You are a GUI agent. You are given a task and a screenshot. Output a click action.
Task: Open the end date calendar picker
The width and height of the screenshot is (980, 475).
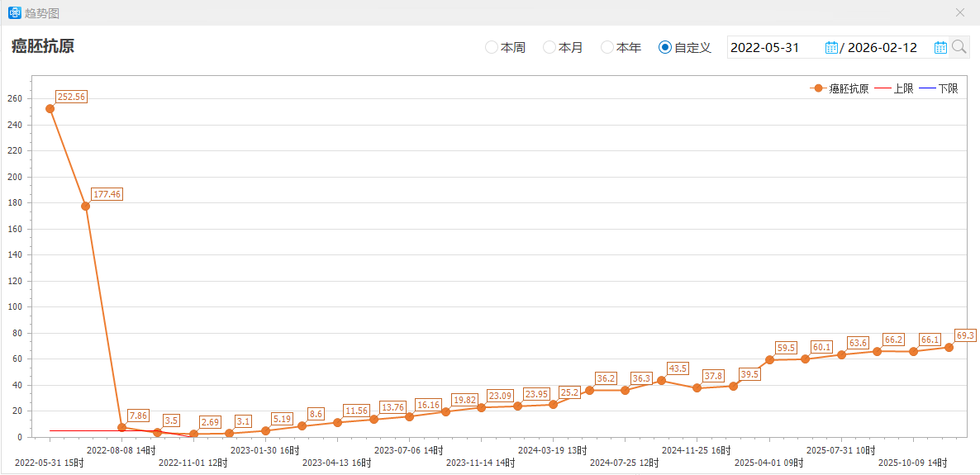[940, 47]
